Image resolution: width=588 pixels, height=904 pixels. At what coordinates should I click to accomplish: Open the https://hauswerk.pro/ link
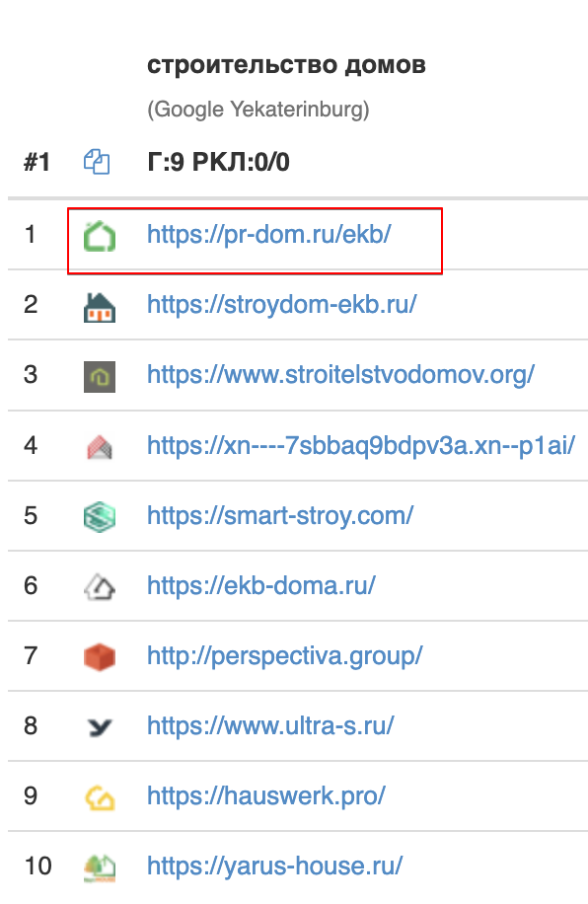tap(266, 796)
